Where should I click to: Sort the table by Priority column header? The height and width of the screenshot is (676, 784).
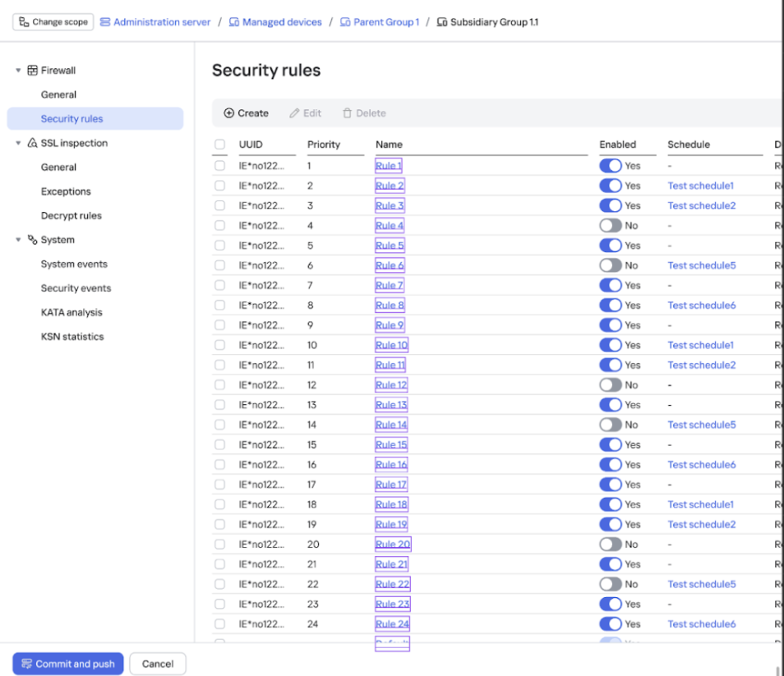coord(324,145)
